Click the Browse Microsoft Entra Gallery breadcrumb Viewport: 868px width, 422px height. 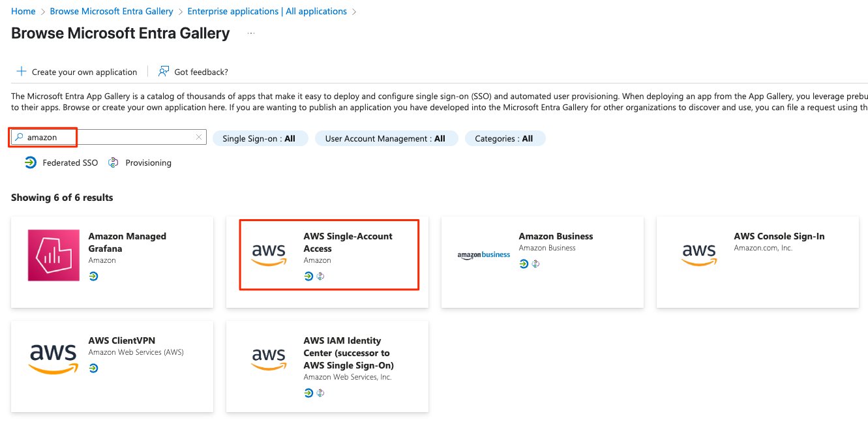(x=112, y=11)
